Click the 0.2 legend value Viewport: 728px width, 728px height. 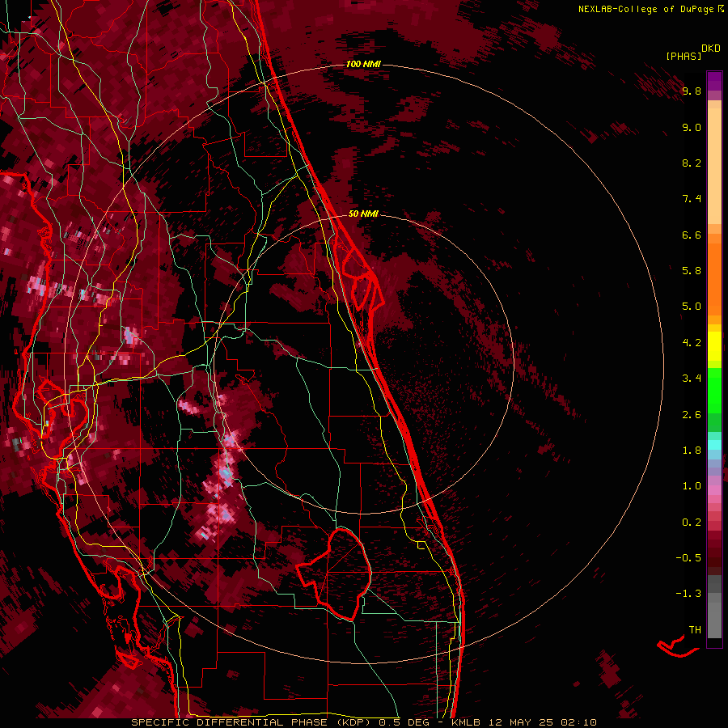point(692,523)
